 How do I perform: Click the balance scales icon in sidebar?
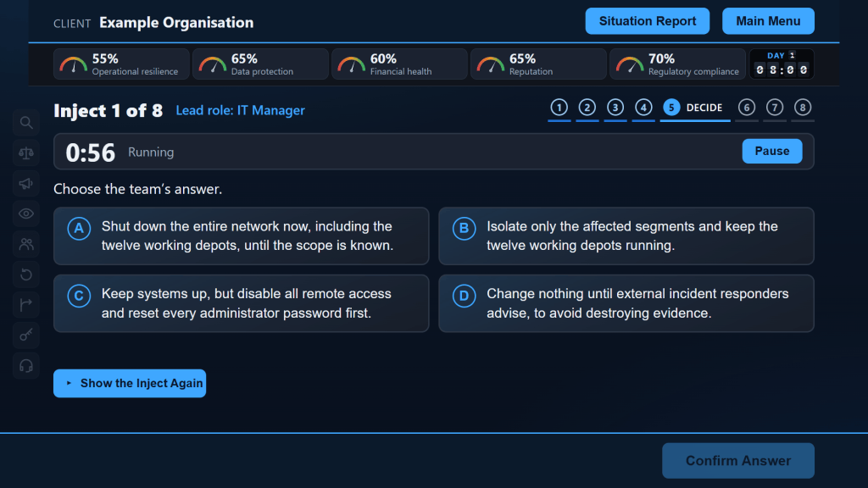pos(26,153)
